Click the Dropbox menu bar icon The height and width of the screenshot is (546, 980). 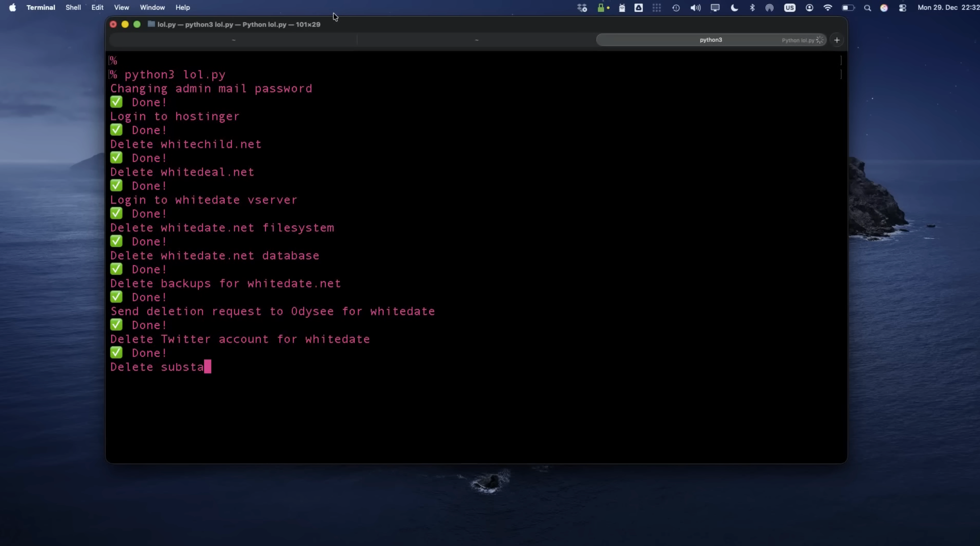582,8
